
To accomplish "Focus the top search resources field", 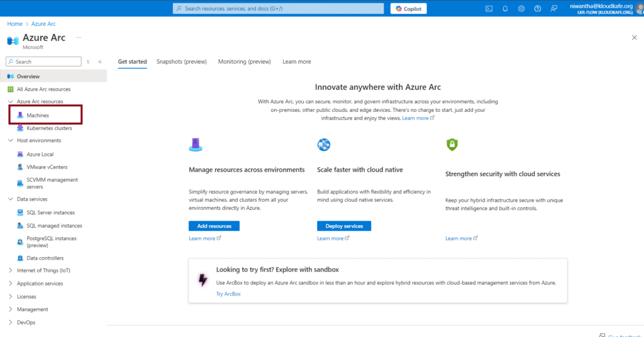I will tap(278, 9).
